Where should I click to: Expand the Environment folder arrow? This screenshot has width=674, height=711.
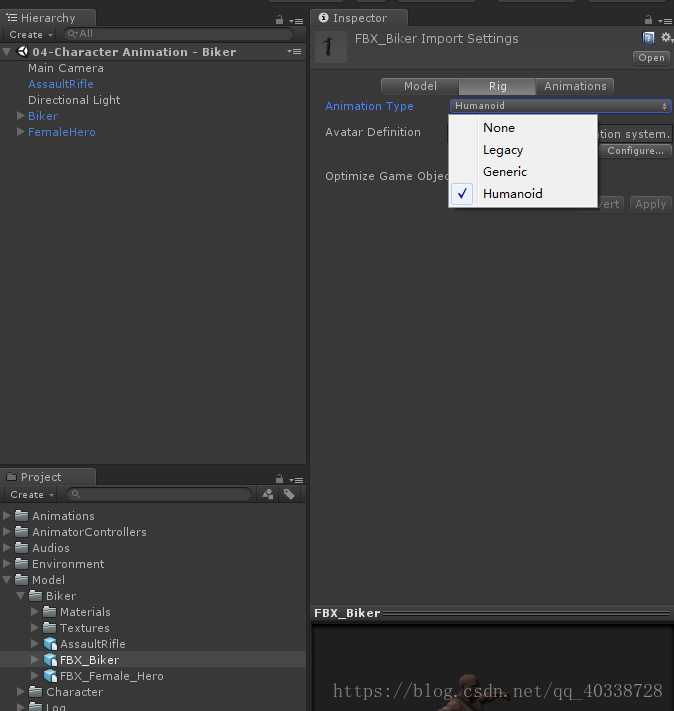6,564
